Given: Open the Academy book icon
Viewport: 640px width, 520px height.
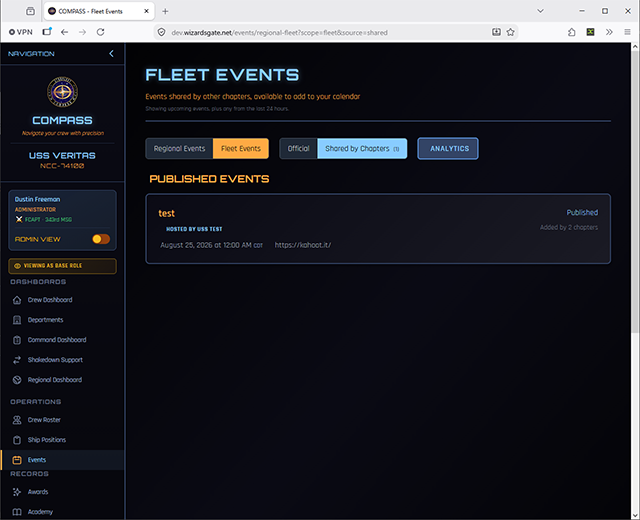Looking at the screenshot, I should point(17,512).
